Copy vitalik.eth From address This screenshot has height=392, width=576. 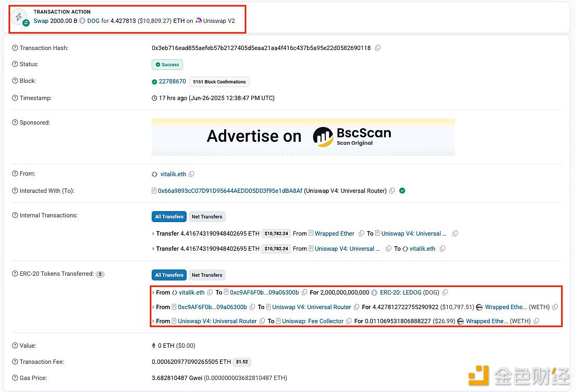point(191,174)
